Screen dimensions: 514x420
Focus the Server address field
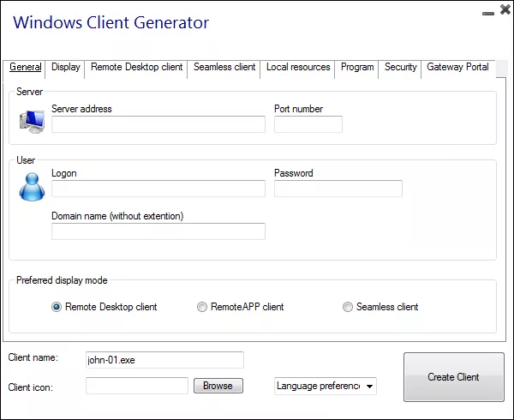(x=158, y=124)
